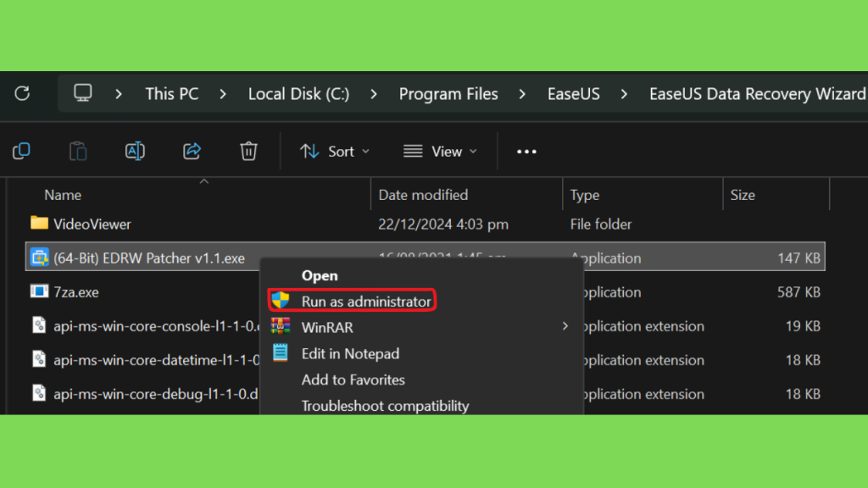Click the 7za.exe file icon
The image size is (868, 488).
click(39, 291)
